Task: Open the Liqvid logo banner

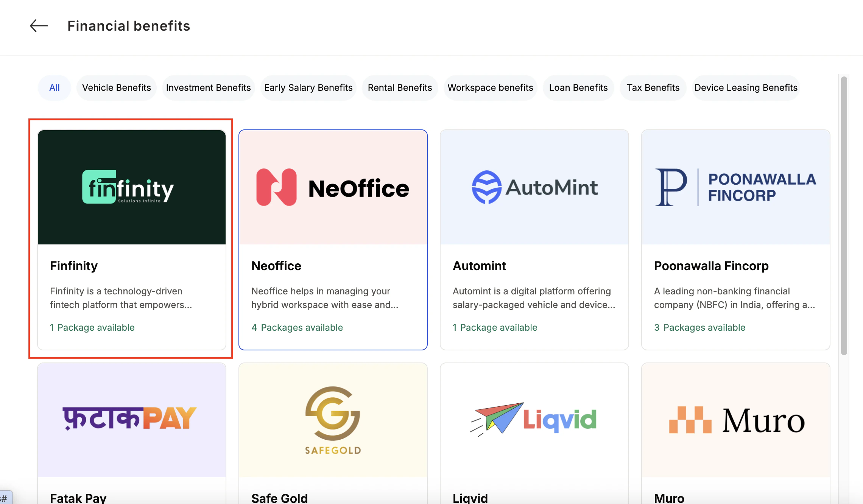Action: (x=534, y=420)
